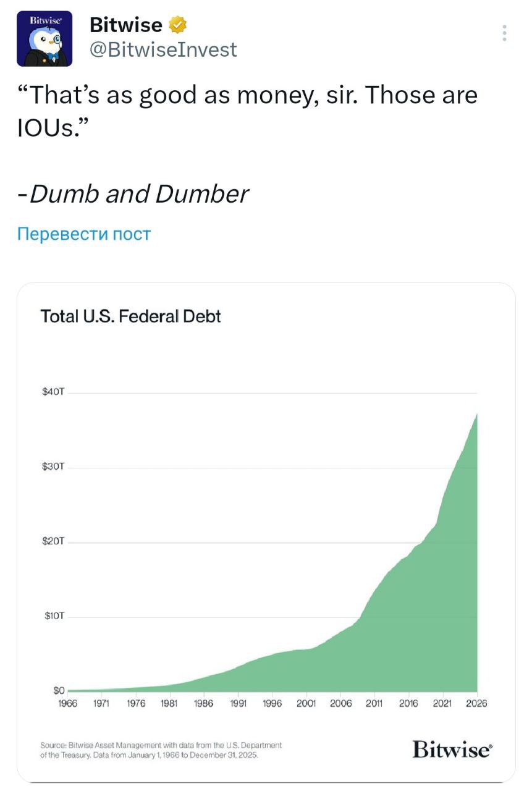The height and width of the screenshot is (791, 532).
Task: Click the gold verified badge
Action: (177, 25)
